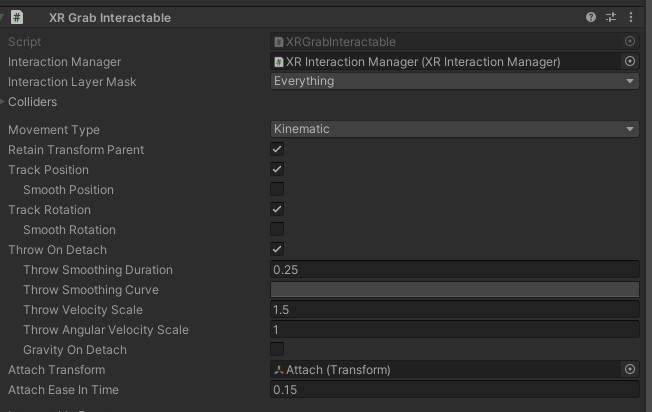652x412 pixels.
Task: Click the Attach Ease In Time field
Action: coord(454,389)
